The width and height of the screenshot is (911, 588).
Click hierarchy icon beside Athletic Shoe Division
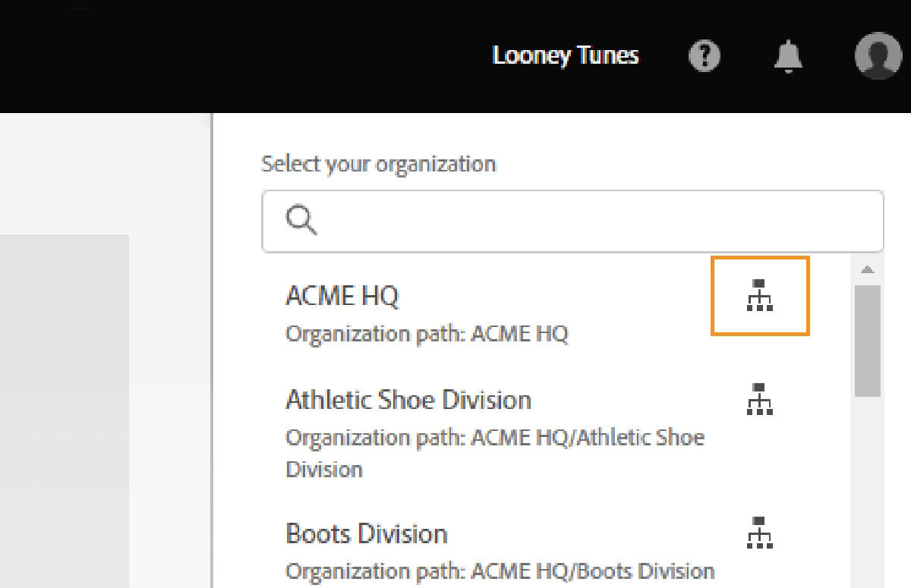point(760,399)
